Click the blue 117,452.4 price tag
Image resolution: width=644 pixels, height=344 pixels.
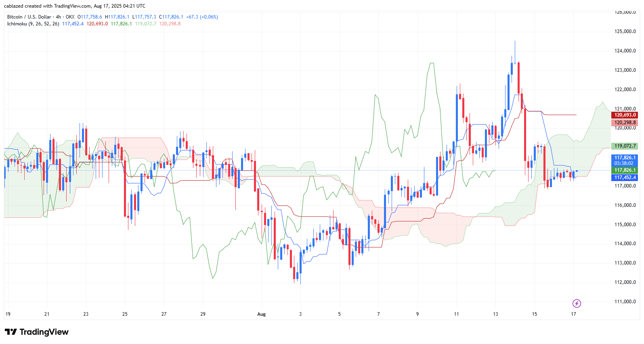pos(625,177)
